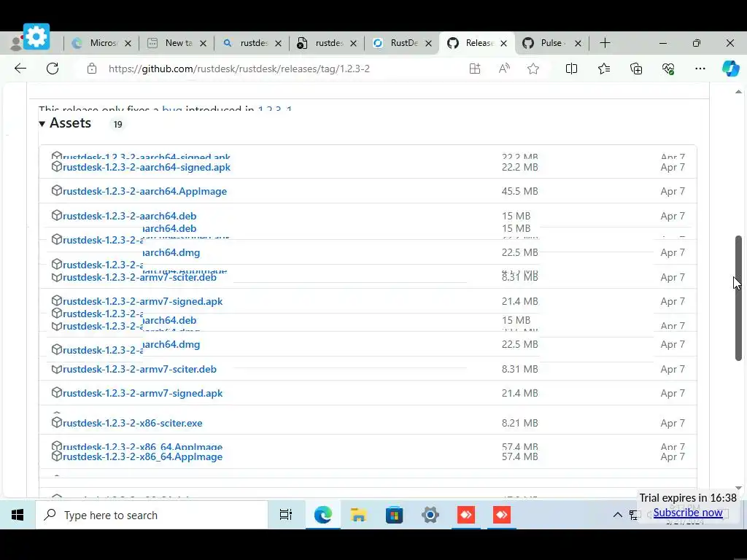Open a new browser tab
The width and height of the screenshot is (747, 560).
click(605, 43)
